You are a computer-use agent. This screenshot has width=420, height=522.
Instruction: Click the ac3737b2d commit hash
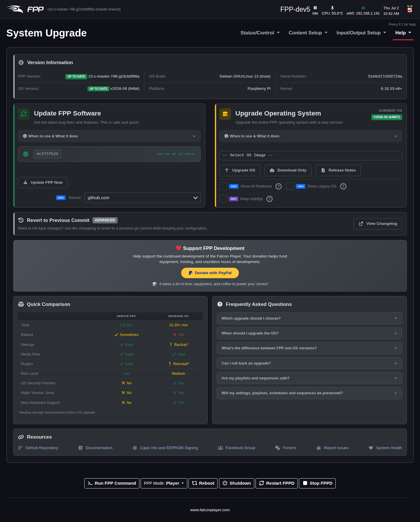point(47,154)
